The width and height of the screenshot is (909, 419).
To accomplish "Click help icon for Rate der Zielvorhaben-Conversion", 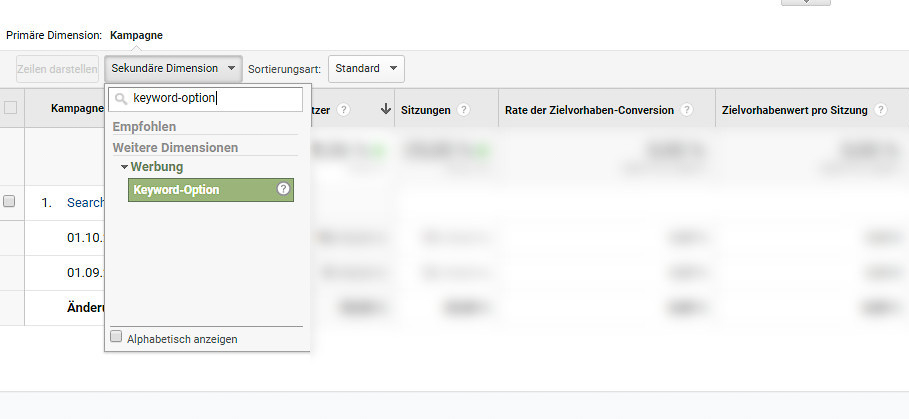I will [x=686, y=110].
